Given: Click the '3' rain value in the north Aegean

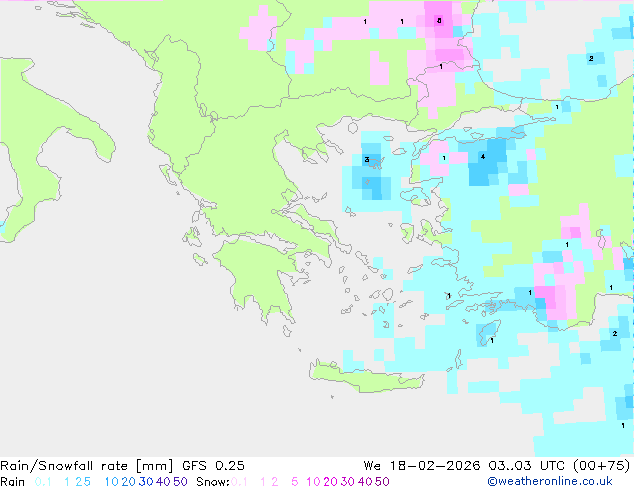Looking at the screenshot, I should click(367, 160).
